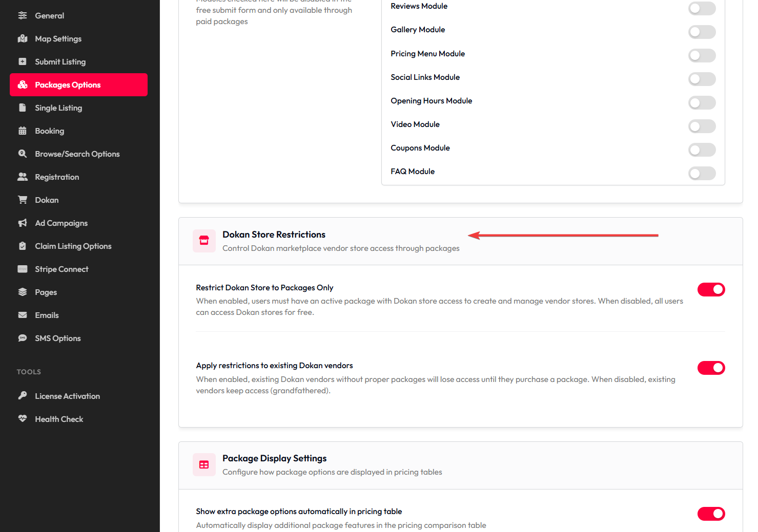The width and height of the screenshot is (758, 532).
Task: Click the Dokan cart icon
Action: (x=23, y=200)
